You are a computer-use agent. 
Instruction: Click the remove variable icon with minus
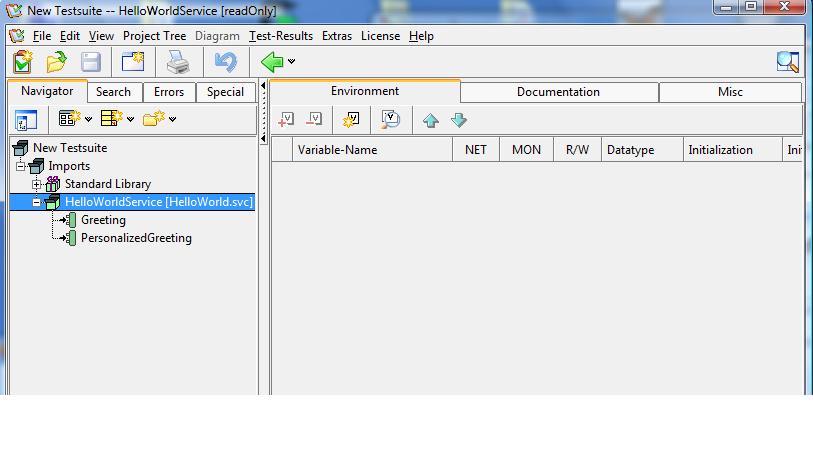[314, 120]
